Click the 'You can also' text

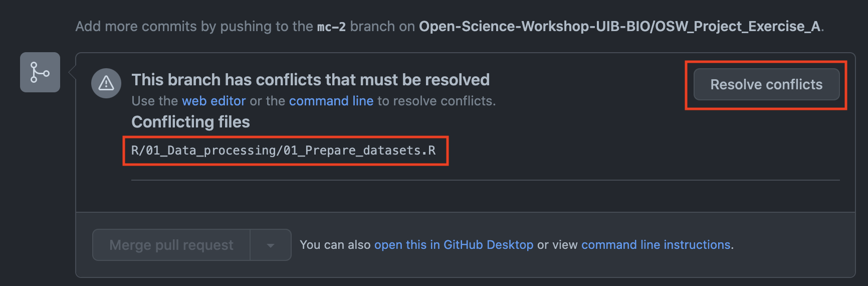pyautogui.click(x=335, y=245)
